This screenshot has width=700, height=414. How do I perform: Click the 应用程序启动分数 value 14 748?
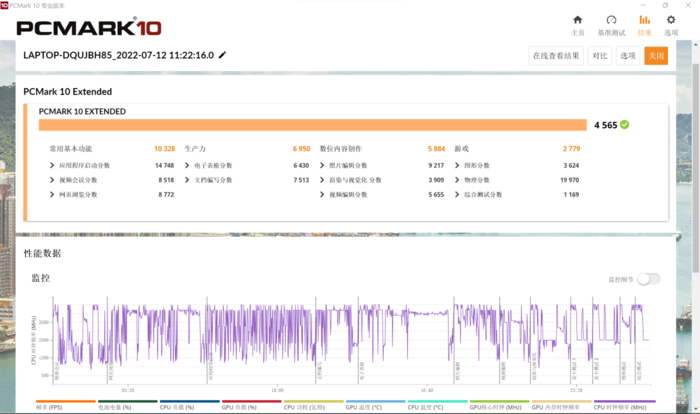pos(164,165)
